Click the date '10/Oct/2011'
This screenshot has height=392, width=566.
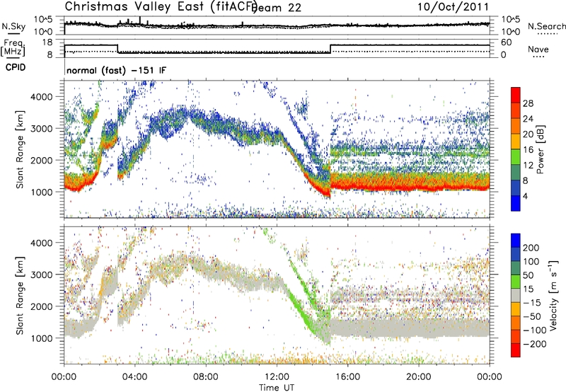pos(454,7)
